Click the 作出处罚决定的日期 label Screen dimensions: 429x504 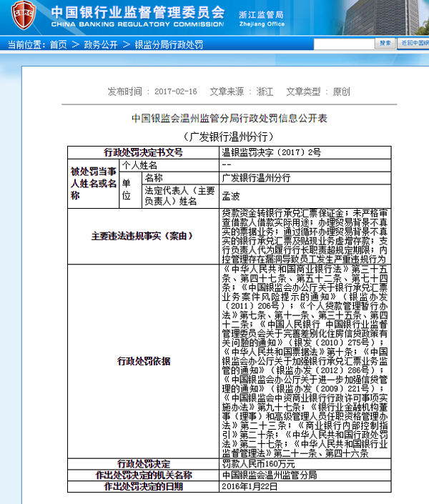pos(143,486)
